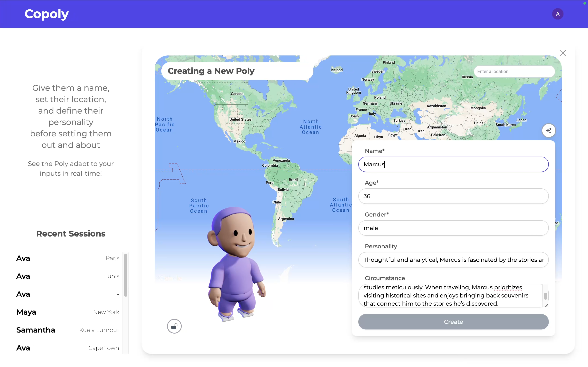The height and width of the screenshot is (367, 588).
Task: Open the user avatar A menu
Action: coord(557,14)
